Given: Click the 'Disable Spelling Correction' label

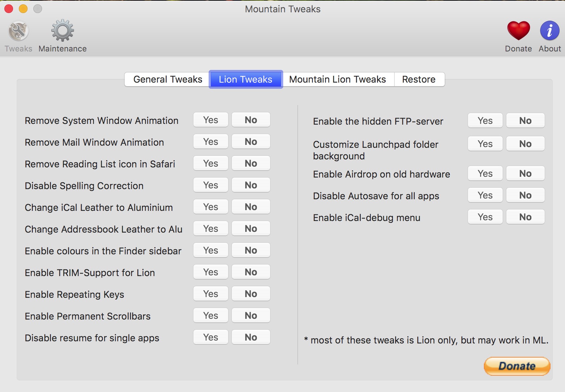Looking at the screenshot, I should click(x=84, y=186).
